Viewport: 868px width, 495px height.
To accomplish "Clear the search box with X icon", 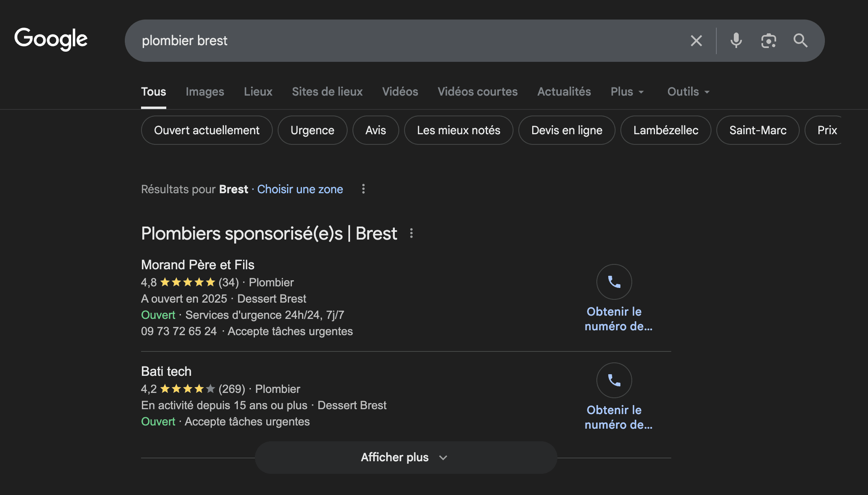I will (696, 41).
